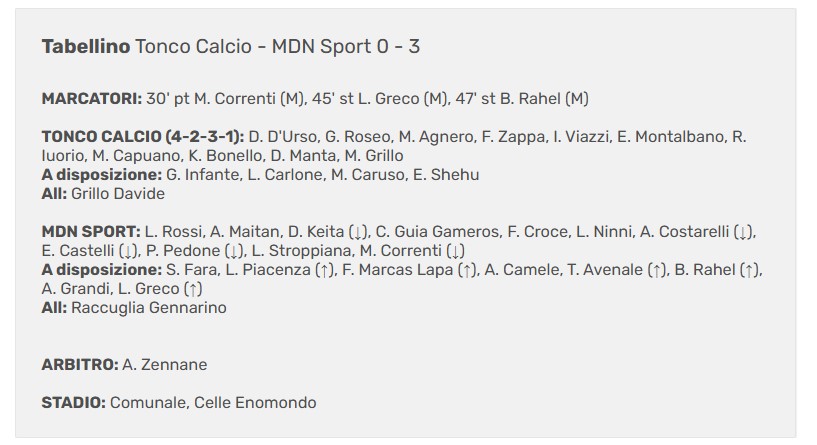
Task: Click the TONCO CALCIO (4-2-3-1) lineup label
Action: pyautogui.click(x=143, y=137)
